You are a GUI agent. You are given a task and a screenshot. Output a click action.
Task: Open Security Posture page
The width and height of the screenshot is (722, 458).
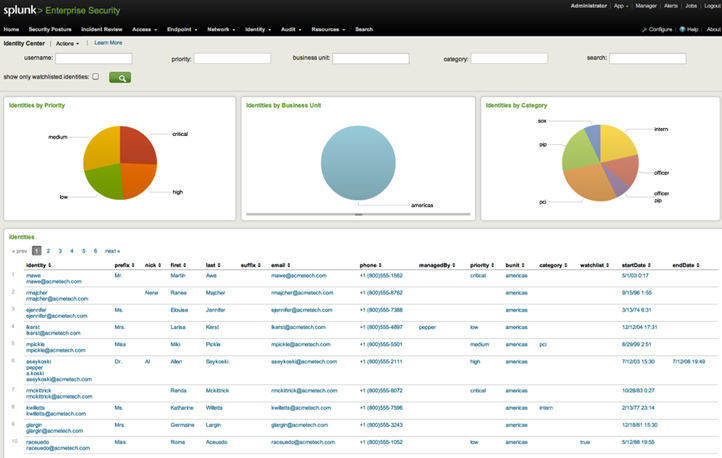coord(50,29)
